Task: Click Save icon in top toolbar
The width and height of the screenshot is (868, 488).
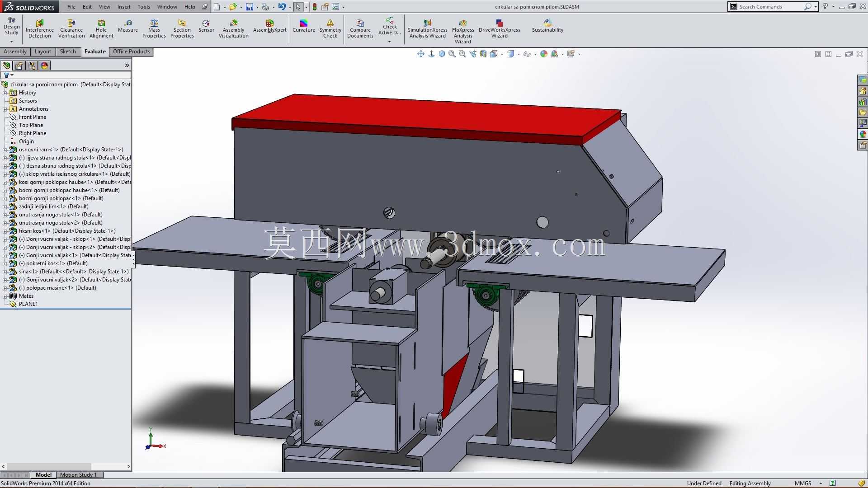Action: pos(250,7)
